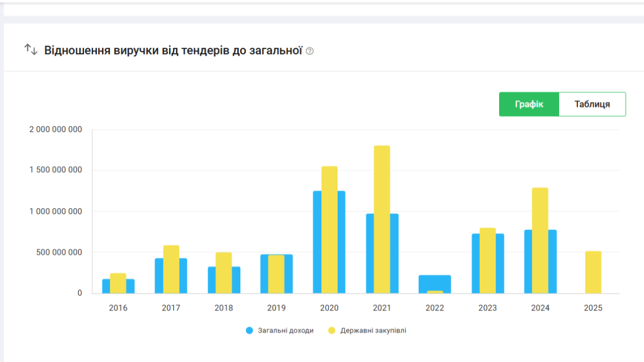Click the chart title Відношення виручки від тендерів
644x362 pixels.
coord(173,50)
